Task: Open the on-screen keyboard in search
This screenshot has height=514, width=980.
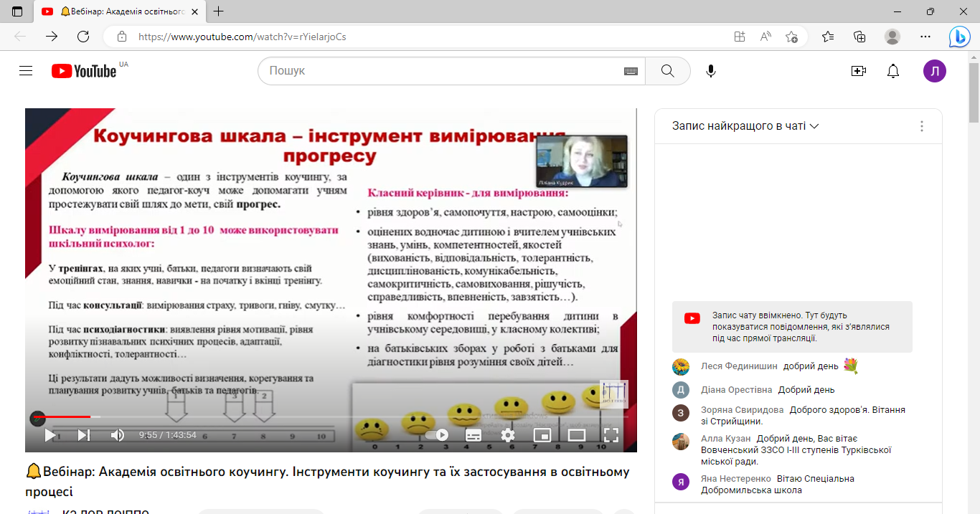Action: pos(631,71)
